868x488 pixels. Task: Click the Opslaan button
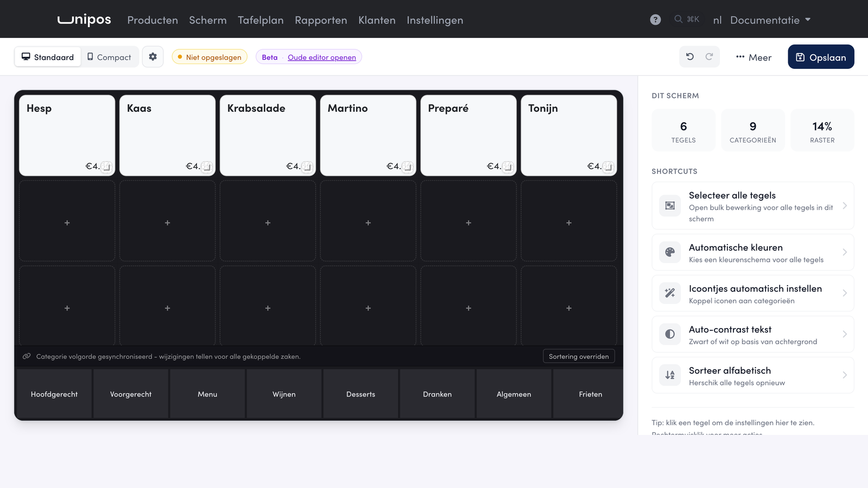[821, 57]
